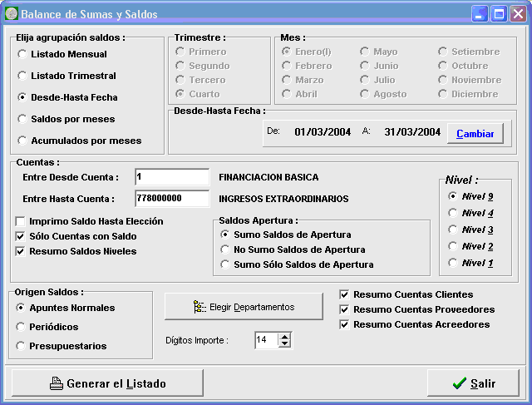Uncheck Sólo Cuentas con Saldo
Screen dimensions: 532x405
coord(21,236)
